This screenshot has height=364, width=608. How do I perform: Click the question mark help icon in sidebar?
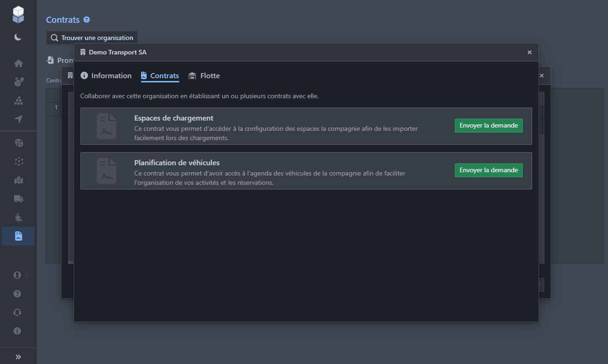[17, 294]
